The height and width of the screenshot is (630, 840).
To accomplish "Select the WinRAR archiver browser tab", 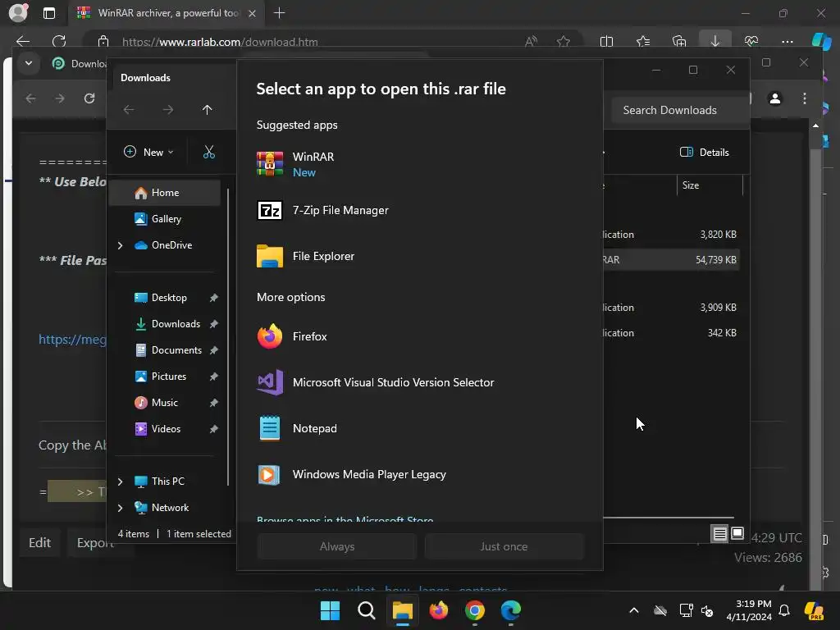I will [166, 13].
